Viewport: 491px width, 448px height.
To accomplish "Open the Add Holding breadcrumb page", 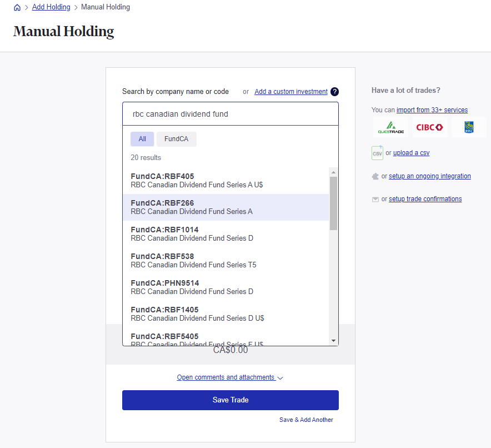I will 51,7.
